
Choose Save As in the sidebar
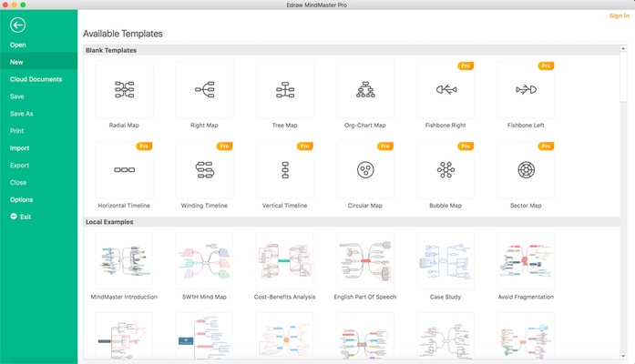(22, 114)
